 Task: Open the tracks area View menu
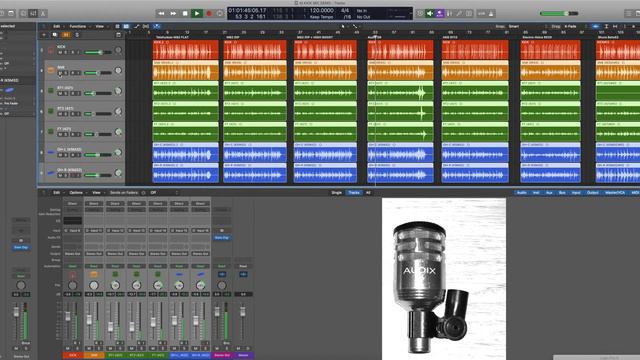point(100,26)
